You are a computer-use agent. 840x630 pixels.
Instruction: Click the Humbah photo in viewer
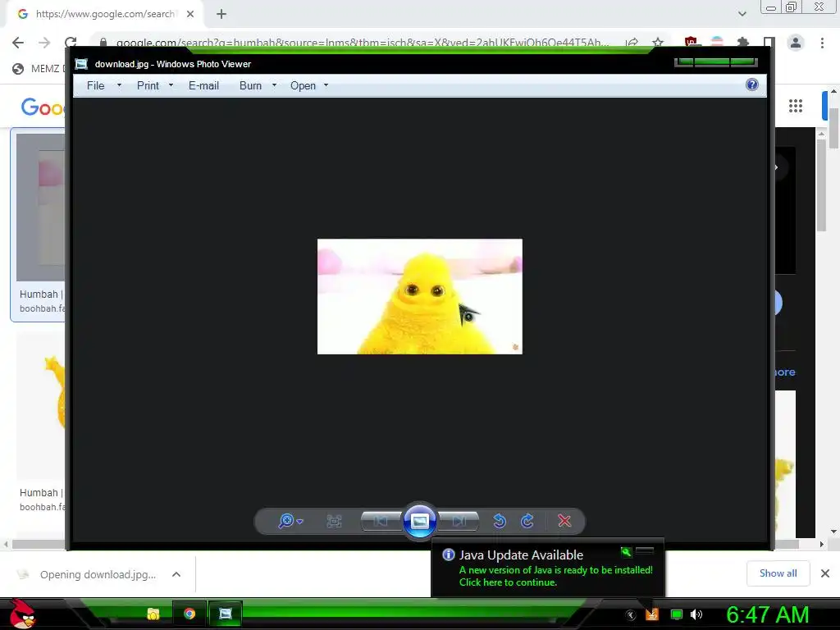point(419,296)
